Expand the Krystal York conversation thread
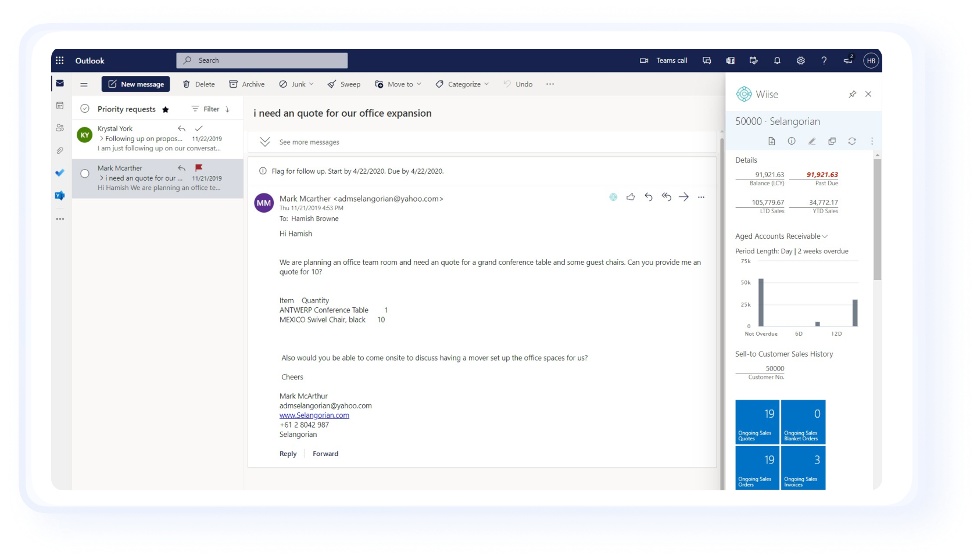Viewport: 977px width, 560px height. click(102, 139)
